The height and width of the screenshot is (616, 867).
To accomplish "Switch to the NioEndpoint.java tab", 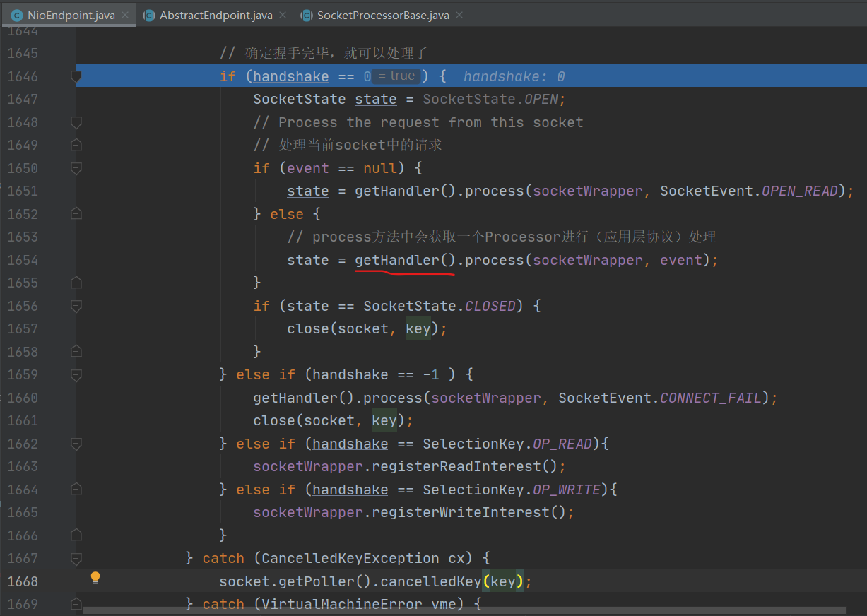I will (68, 15).
